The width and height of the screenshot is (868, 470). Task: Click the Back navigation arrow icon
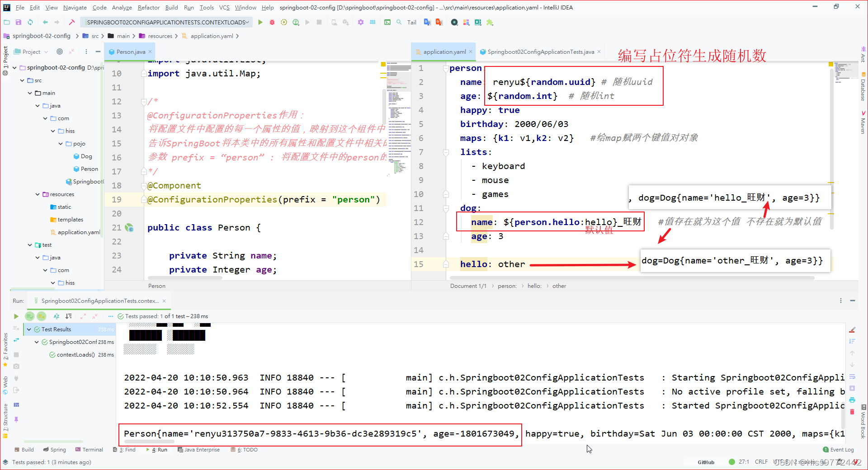point(45,22)
